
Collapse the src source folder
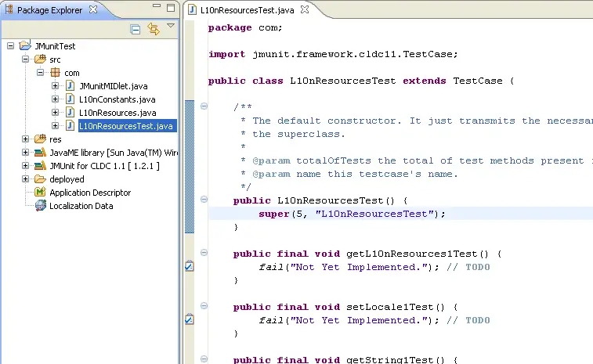click(x=26, y=59)
